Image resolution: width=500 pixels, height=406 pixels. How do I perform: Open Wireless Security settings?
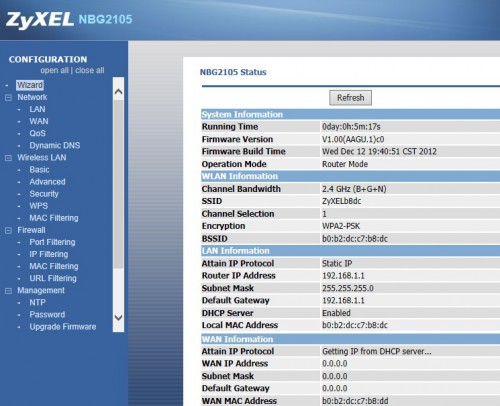(44, 194)
